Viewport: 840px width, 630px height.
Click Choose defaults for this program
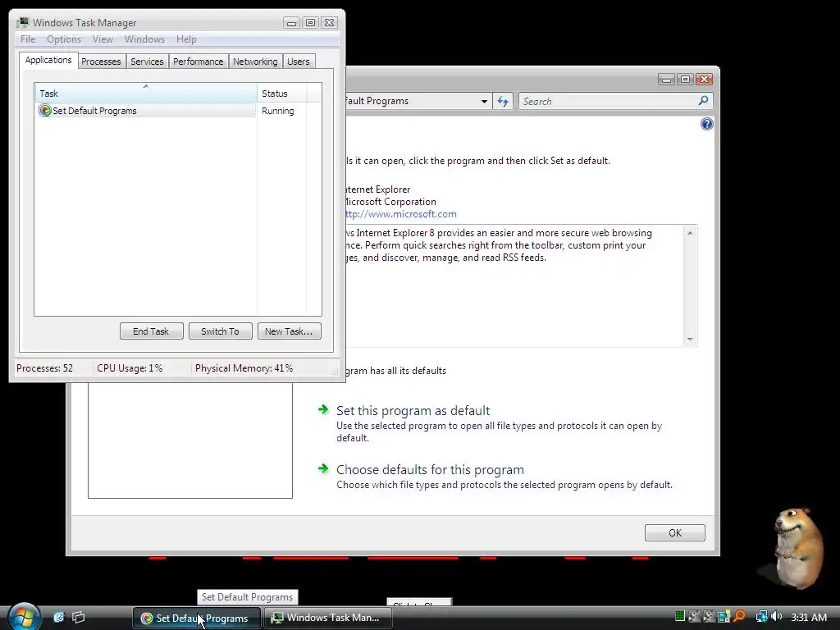tap(430, 470)
